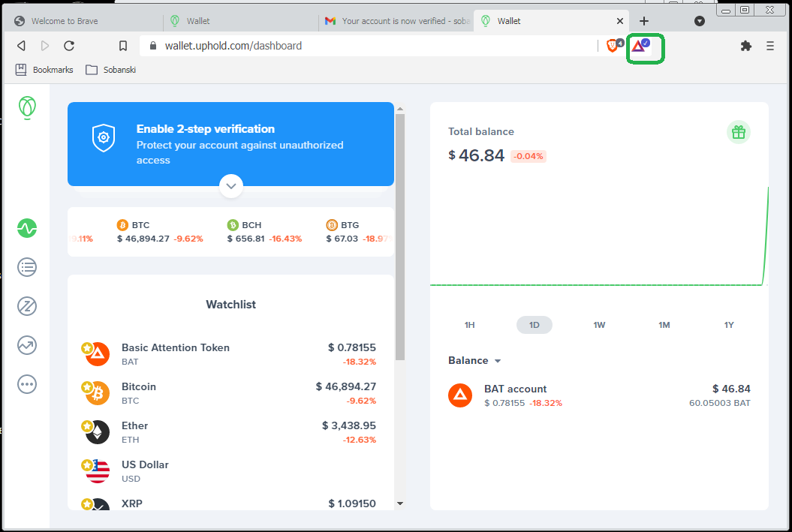Click the shield icon on 2-step verification banner

104,138
